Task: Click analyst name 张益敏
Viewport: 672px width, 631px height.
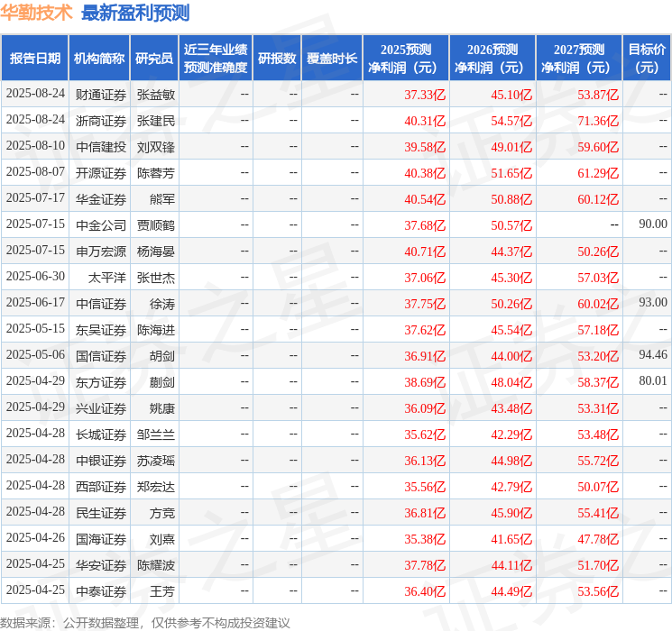Action: tap(156, 95)
